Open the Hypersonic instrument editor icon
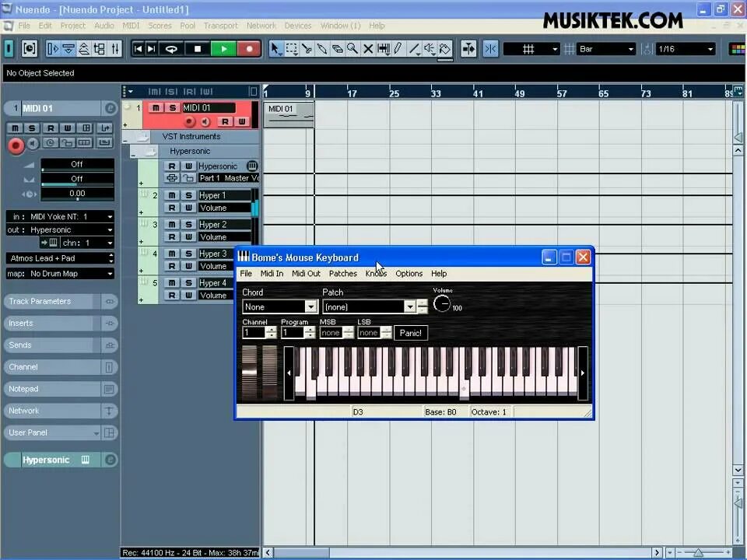The image size is (747, 560). click(252, 166)
